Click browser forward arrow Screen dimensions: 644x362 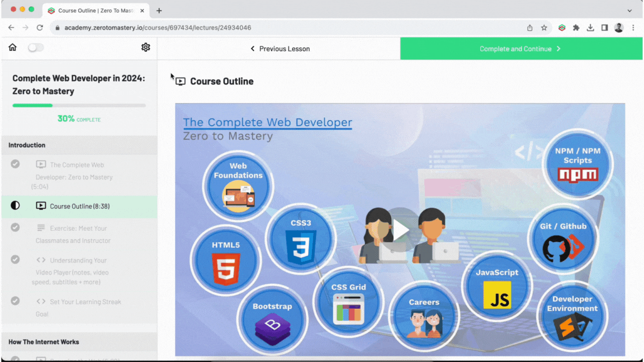(x=26, y=27)
